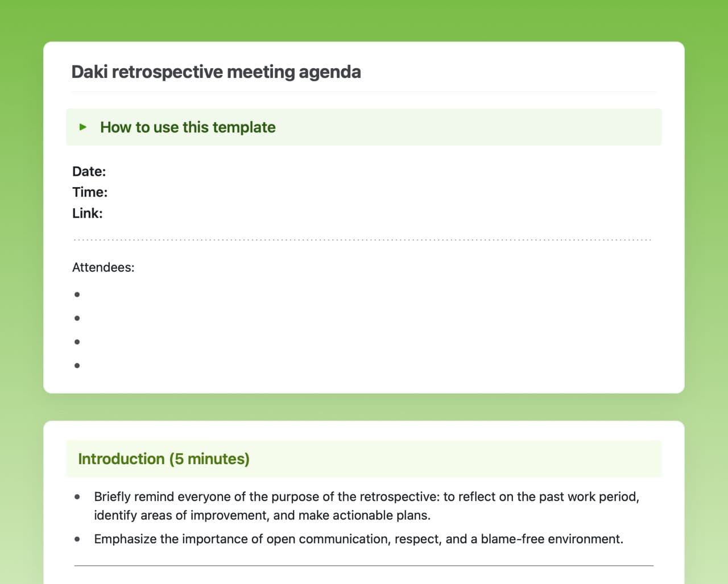Click the fourth empty attendee bullet
The width and height of the screenshot is (728, 584).
(77, 366)
